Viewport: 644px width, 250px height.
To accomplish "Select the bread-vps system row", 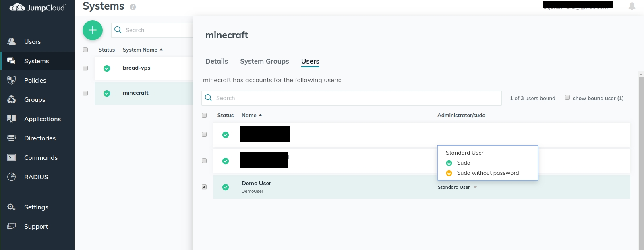I will pyautogui.click(x=144, y=68).
